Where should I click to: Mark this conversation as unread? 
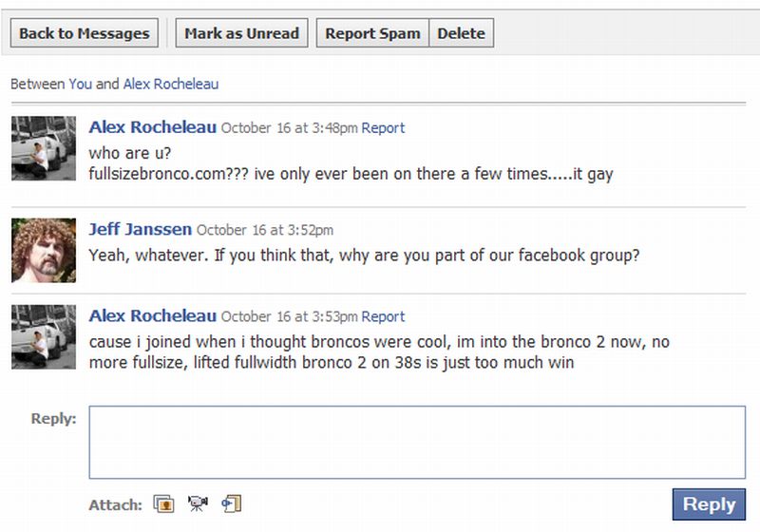tap(241, 33)
